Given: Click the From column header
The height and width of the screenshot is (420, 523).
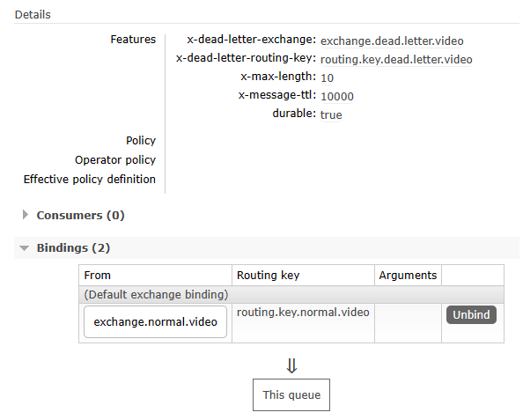Looking at the screenshot, I should point(98,276).
